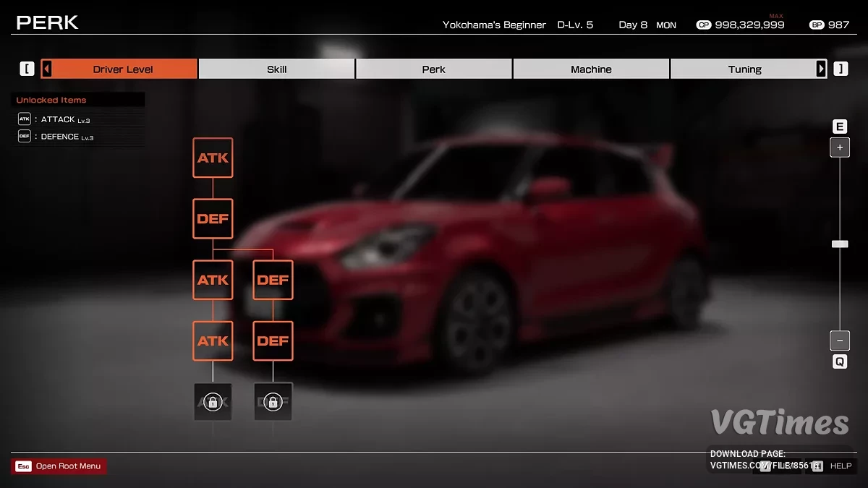
Task: Open the Machine tab
Action: 591,69
